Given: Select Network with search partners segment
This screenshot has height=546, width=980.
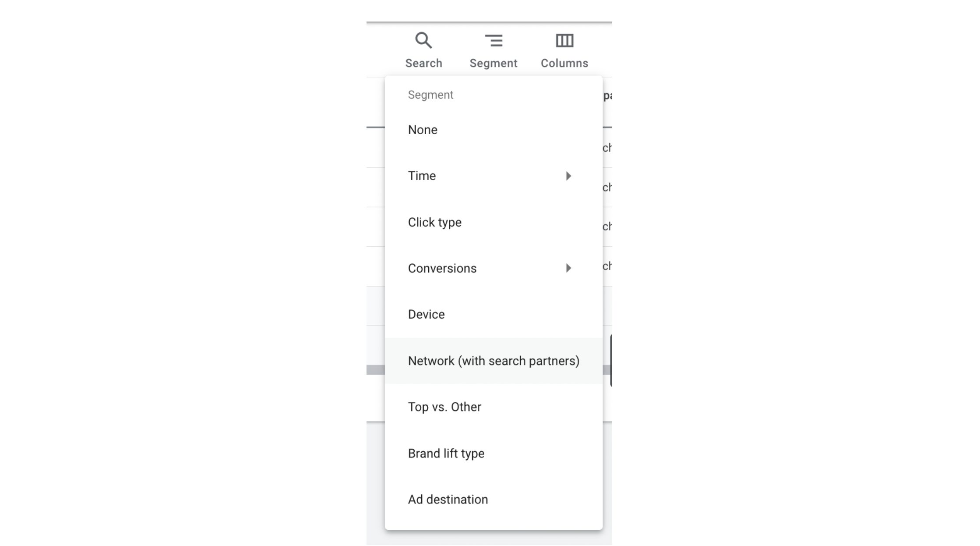Looking at the screenshot, I should [x=494, y=360].
